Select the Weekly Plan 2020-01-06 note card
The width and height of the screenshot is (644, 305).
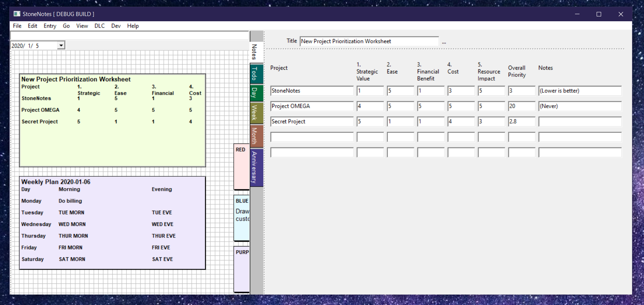click(112, 223)
